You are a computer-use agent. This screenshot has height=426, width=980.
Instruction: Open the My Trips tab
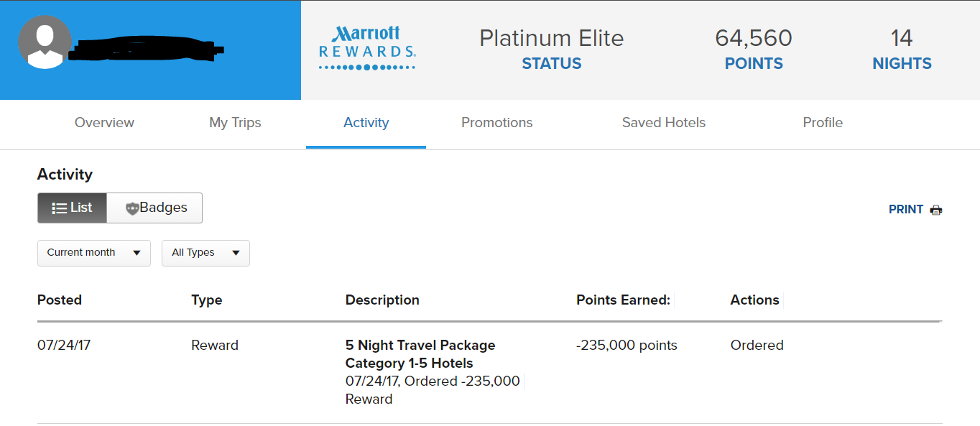coord(235,123)
